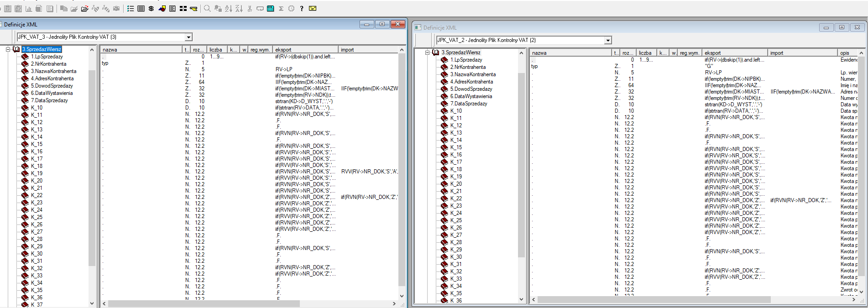The width and height of the screenshot is (868, 308).
Task: Click the sort ascending A-Z icon
Action: pyautogui.click(x=228, y=9)
